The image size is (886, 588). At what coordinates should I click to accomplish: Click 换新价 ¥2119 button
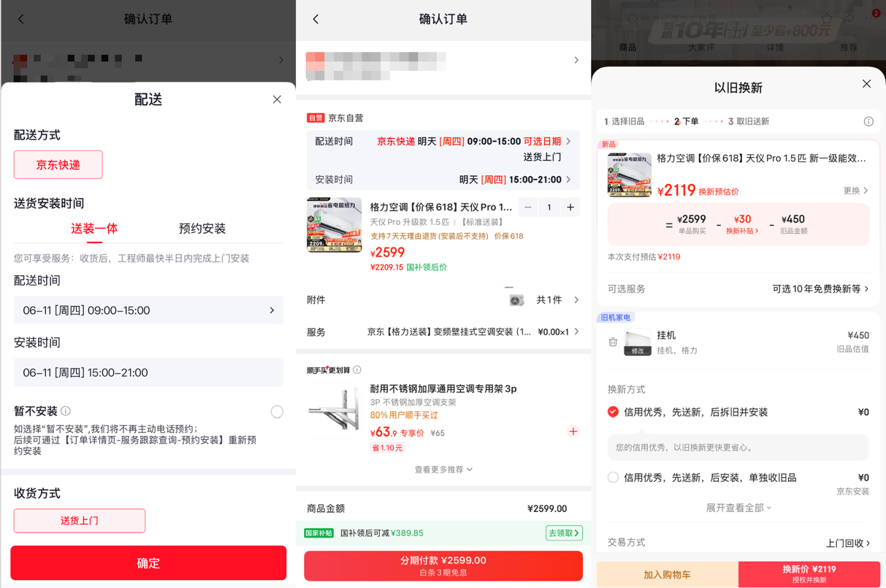(x=809, y=574)
